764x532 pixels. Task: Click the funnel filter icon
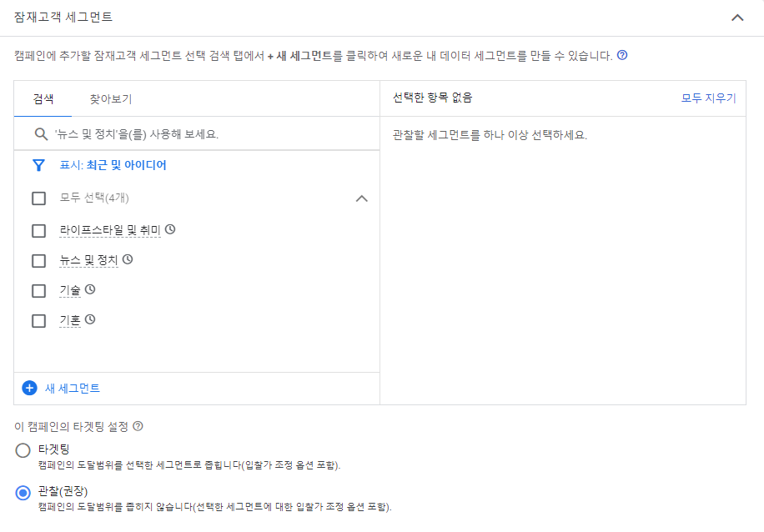[38, 166]
